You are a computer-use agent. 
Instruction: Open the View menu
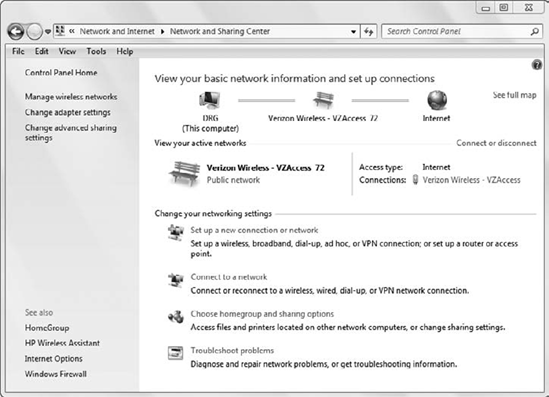(x=67, y=51)
